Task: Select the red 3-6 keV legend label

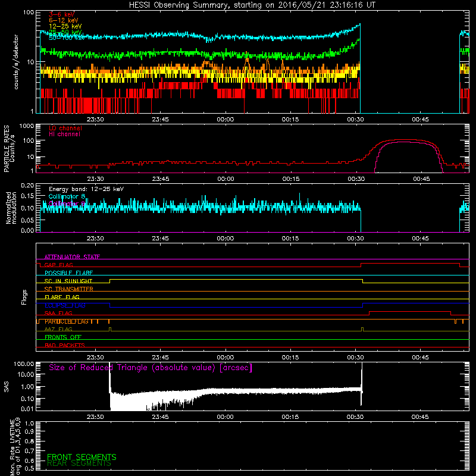Action: tap(62, 14)
